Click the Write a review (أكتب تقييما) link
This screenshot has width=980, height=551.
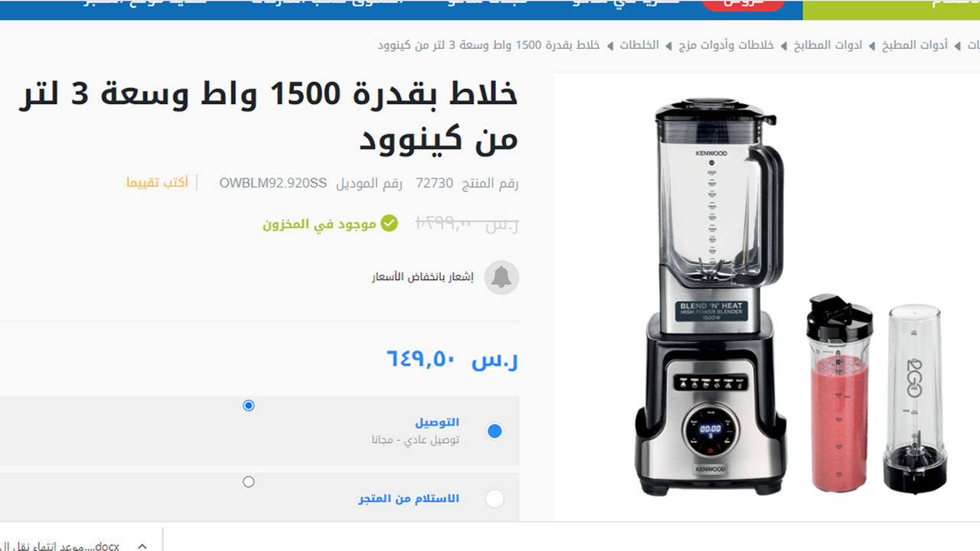click(157, 183)
